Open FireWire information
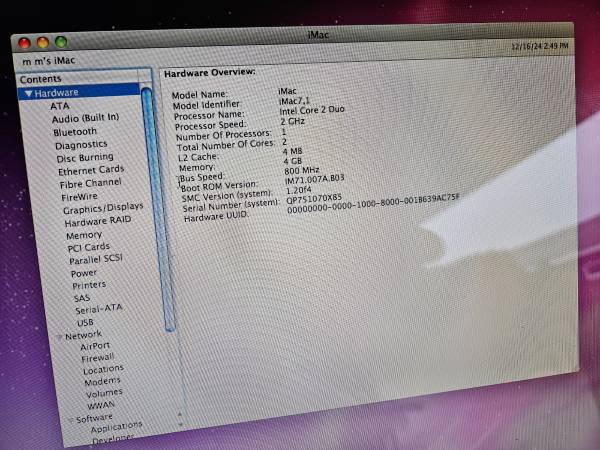 (x=79, y=197)
